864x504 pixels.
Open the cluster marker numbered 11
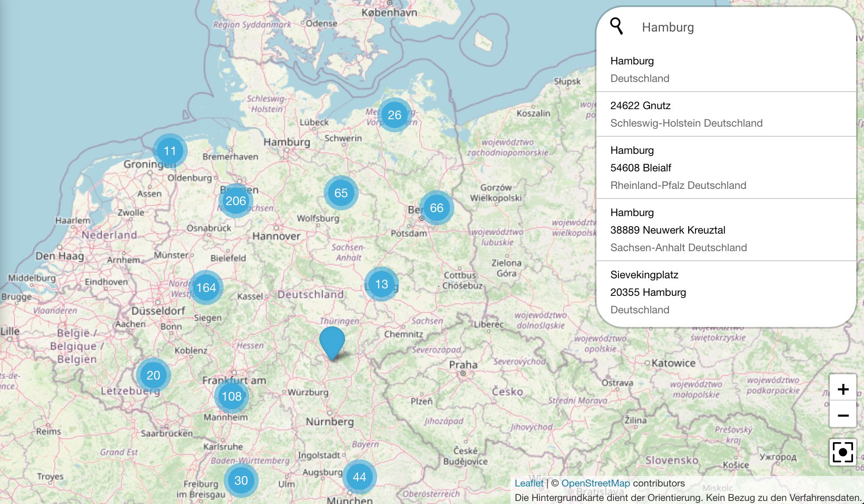(170, 151)
